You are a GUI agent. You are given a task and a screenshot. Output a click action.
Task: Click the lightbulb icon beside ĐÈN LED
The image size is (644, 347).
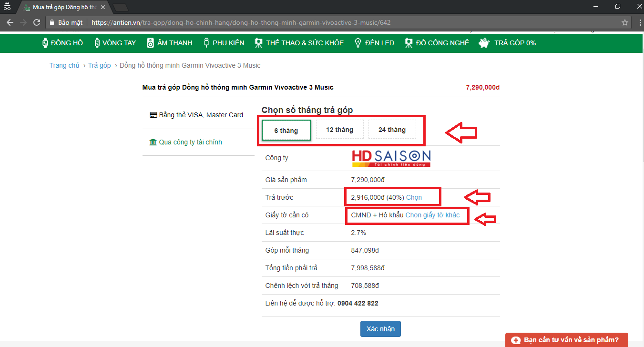pos(358,43)
